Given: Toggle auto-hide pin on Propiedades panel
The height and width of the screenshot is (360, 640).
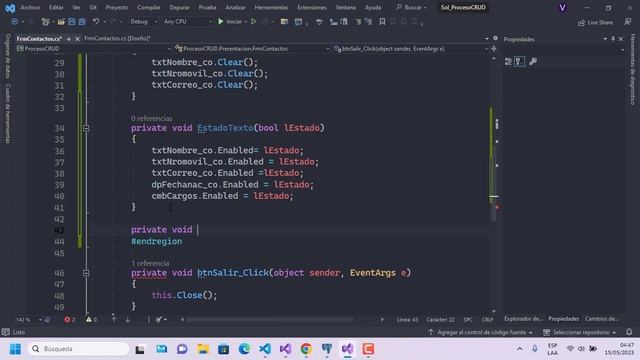Looking at the screenshot, I should point(613,39).
